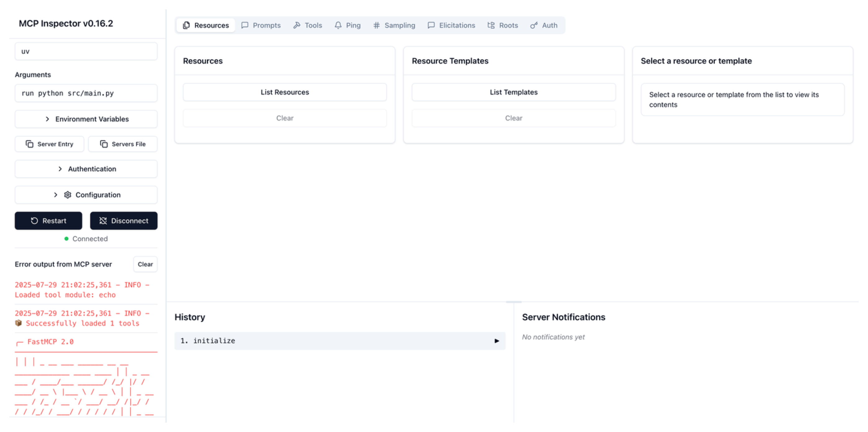868x432 pixels.
Task: Copy the Servers File using its copy icon
Action: pos(104,144)
